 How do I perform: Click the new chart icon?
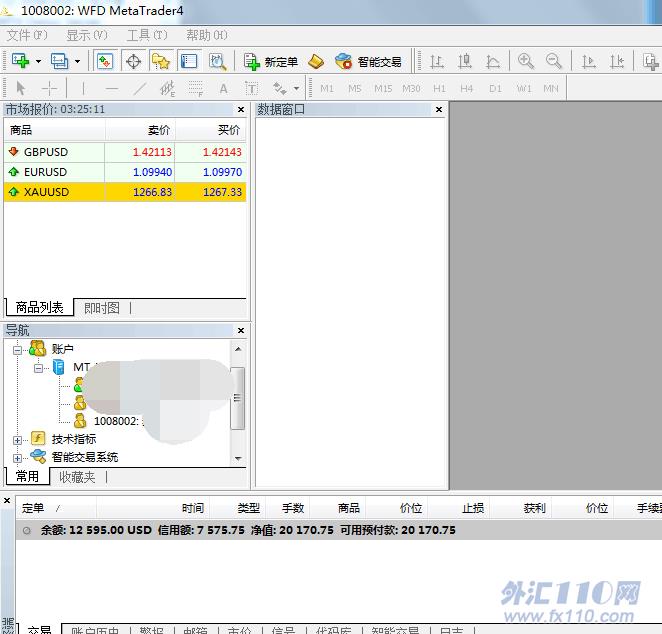20,61
